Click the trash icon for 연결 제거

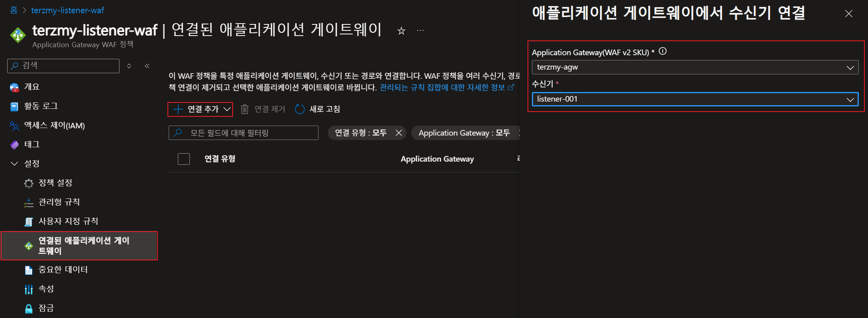[245, 109]
